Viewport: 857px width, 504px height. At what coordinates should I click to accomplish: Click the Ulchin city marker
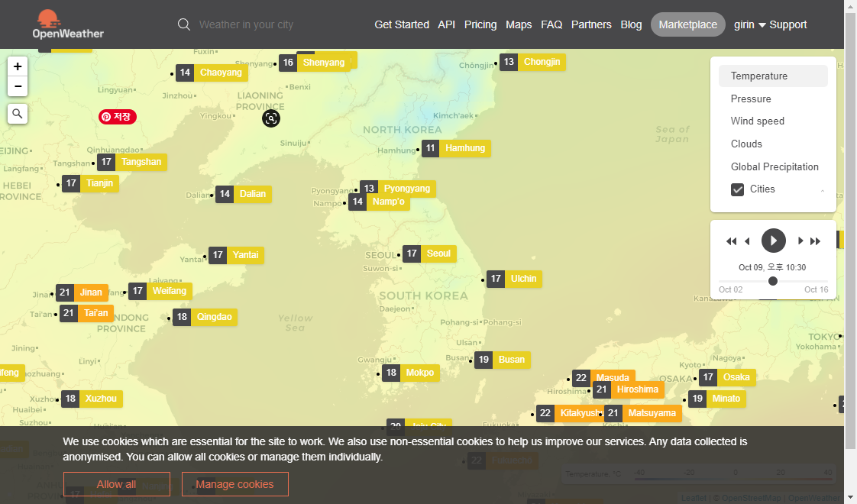click(514, 279)
